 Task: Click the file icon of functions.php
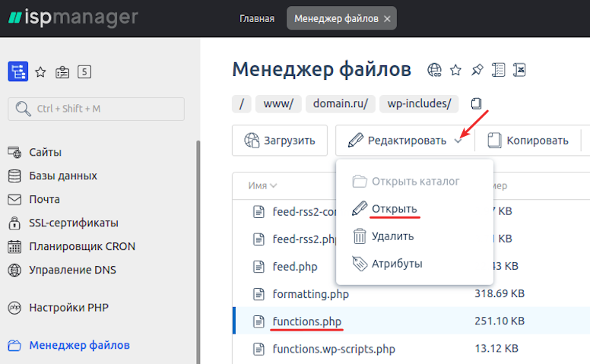259,321
